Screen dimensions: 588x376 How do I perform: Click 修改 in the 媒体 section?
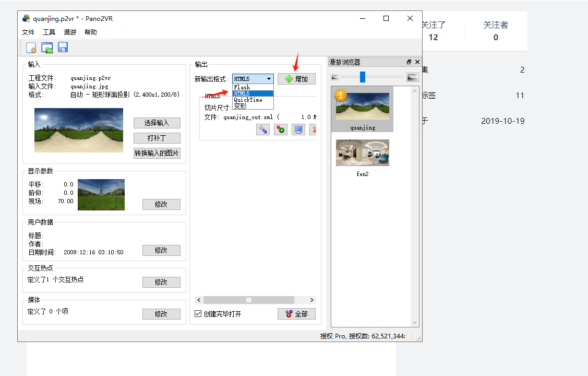pos(161,314)
